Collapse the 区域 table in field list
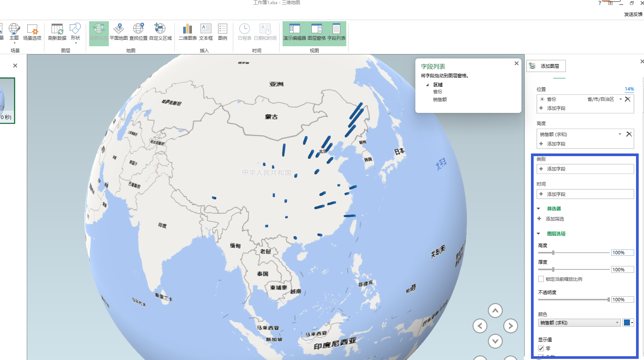This screenshot has width=644, height=360. tap(427, 85)
